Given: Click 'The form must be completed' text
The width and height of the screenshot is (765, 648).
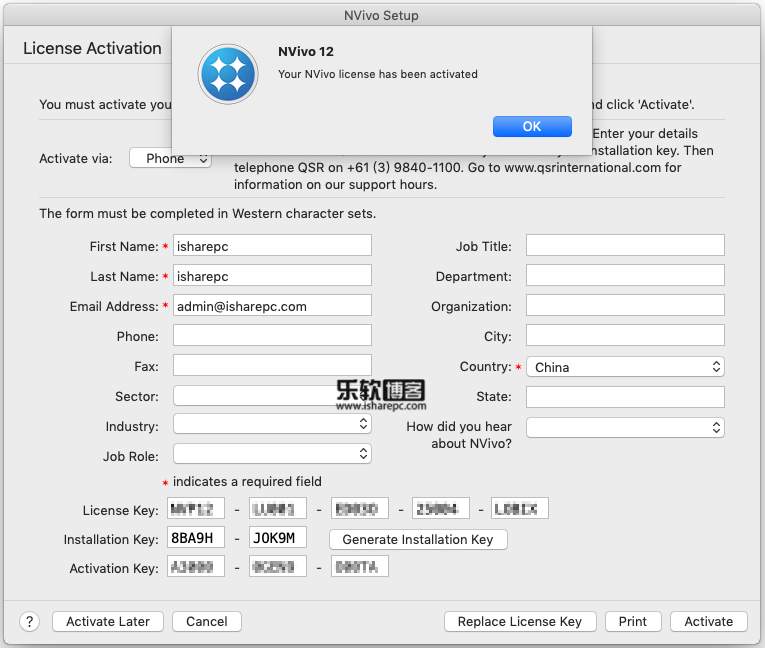Looking at the screenshot, I should 207,214.
